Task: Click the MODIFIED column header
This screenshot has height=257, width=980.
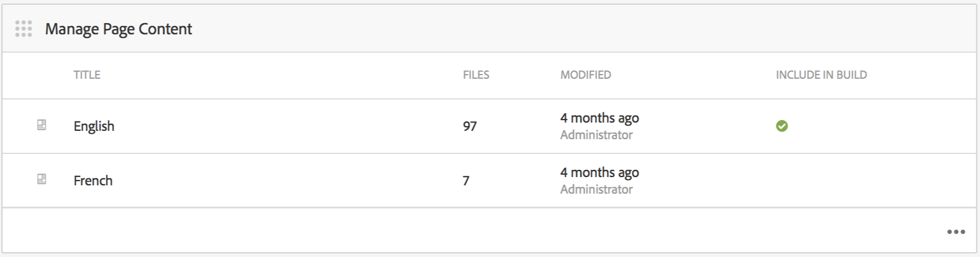Action: (585, 75)
